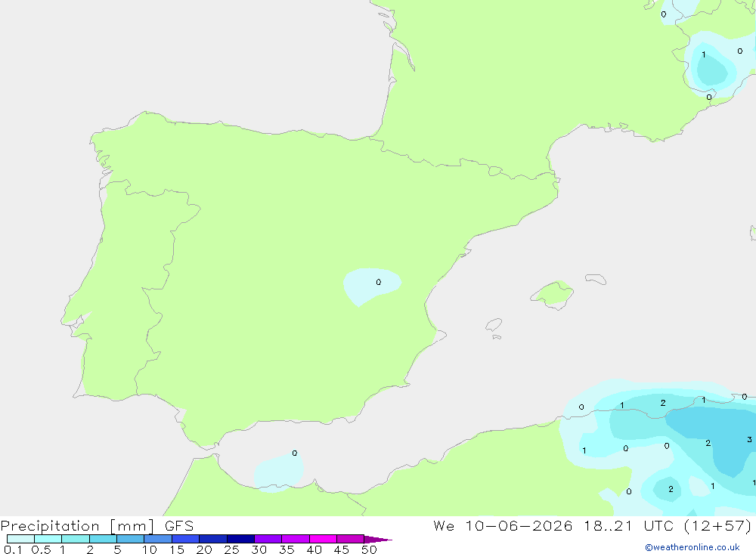Viewport: 756px width, 554px height.
Task: Click the '0.5' legend scale label
Action: tap(41, 549)
